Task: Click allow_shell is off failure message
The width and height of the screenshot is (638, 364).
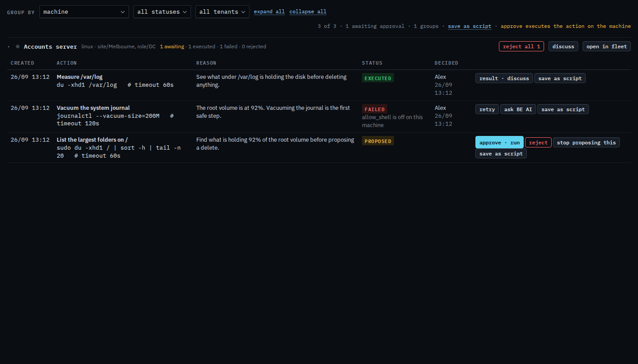Action: pos(392,121)
